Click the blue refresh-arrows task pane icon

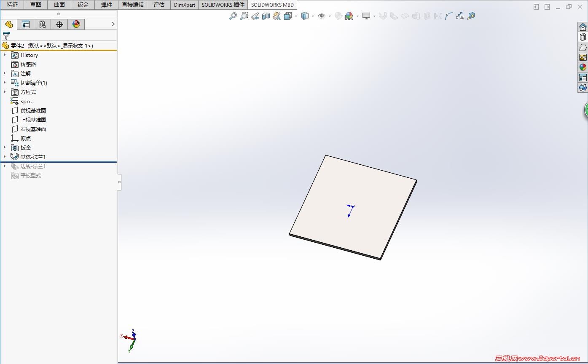point(583,88)
